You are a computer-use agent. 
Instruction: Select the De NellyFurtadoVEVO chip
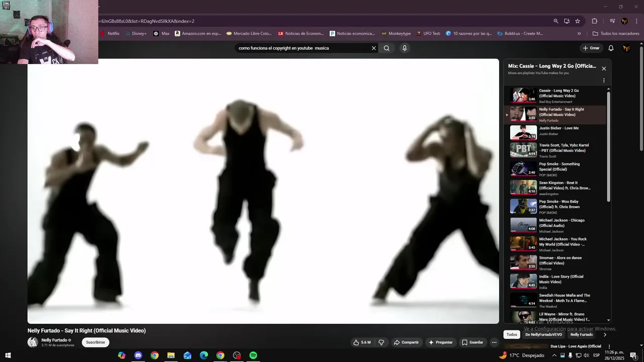pos(544,335)
